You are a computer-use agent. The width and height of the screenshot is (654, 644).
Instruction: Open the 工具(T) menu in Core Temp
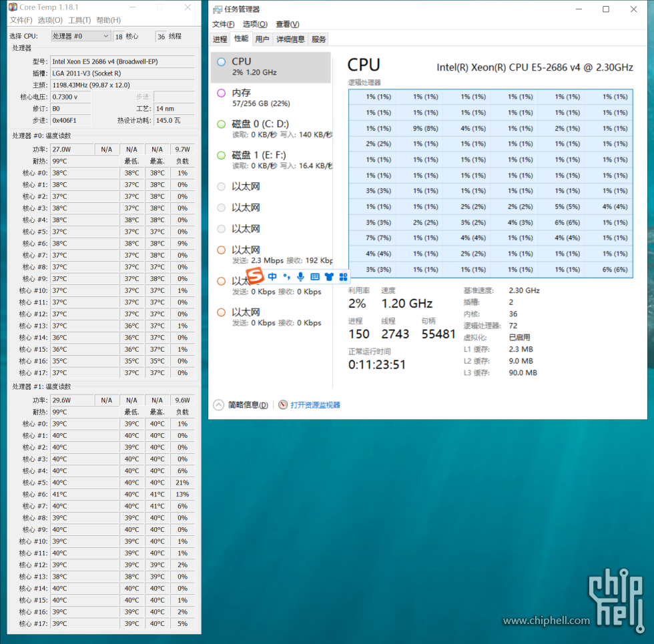tap(79, 20)
